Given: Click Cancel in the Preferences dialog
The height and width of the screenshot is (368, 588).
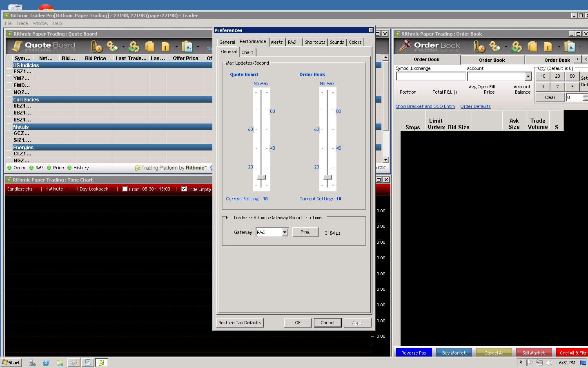Looking at the screenshot, I should 327,323.
